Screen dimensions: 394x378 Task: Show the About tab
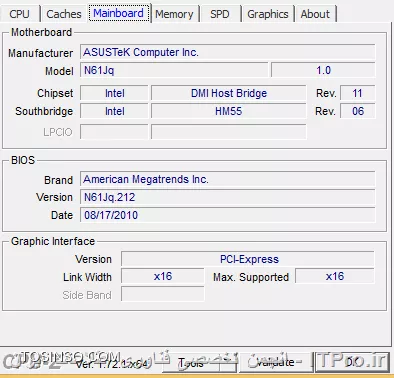point(315,14)
